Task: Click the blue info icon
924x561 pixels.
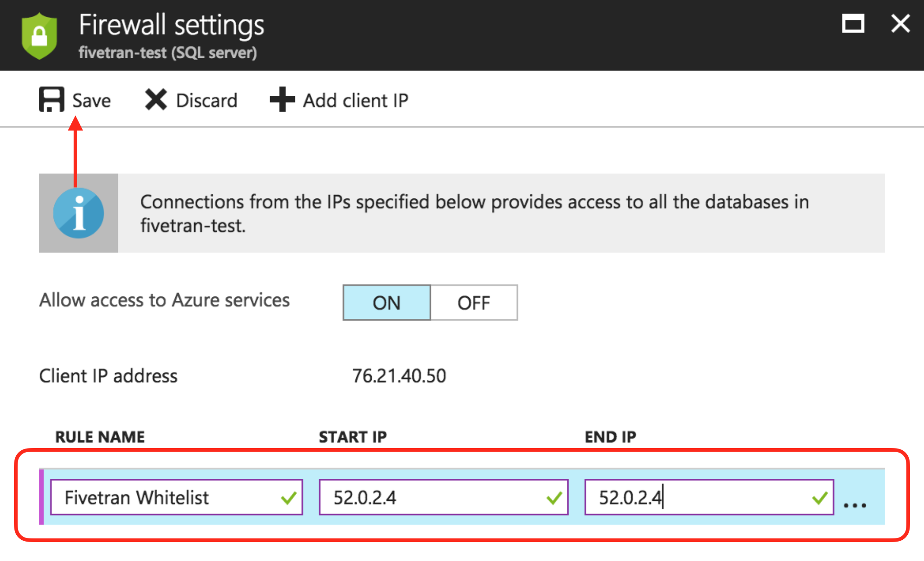Action: click(79, 213)
